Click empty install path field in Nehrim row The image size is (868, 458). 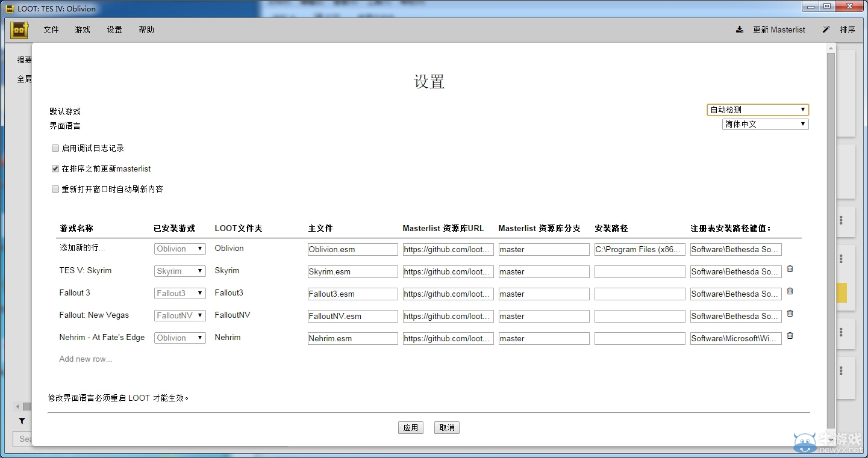(640, 338)
